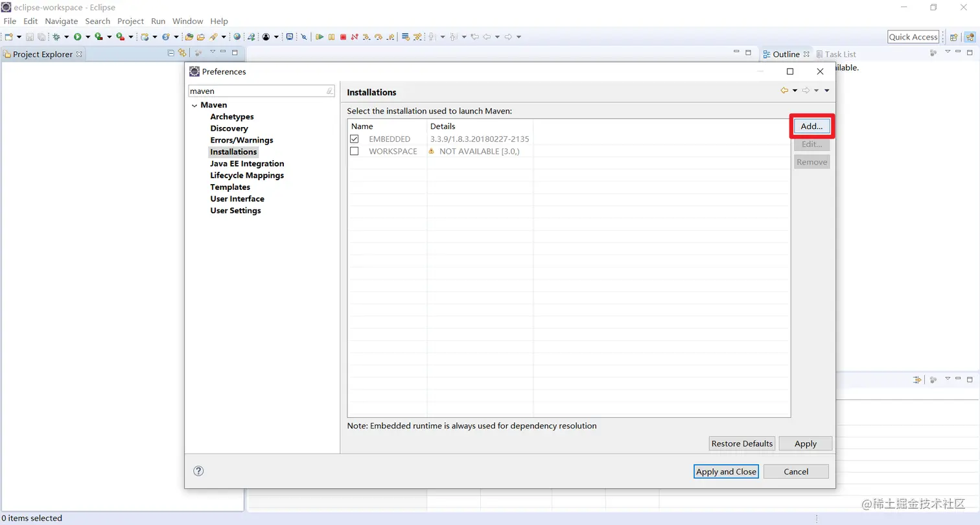
Task: Click the Open Console monitor toolbar icon
Action: pyautogui.click(x=289, y=37)
